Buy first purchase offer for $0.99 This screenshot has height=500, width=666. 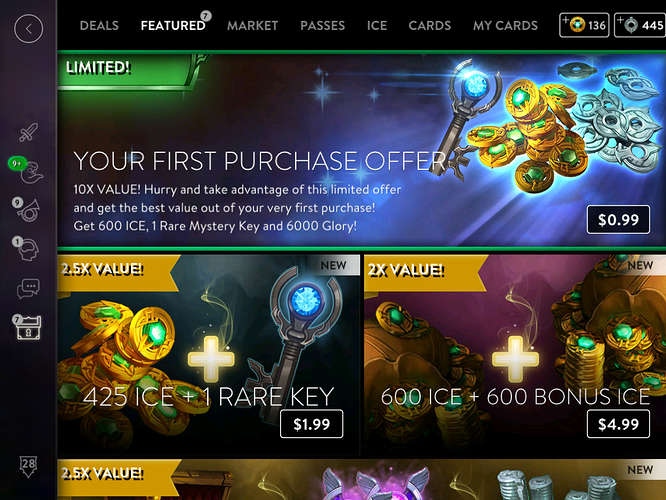(x=618, y=220)
